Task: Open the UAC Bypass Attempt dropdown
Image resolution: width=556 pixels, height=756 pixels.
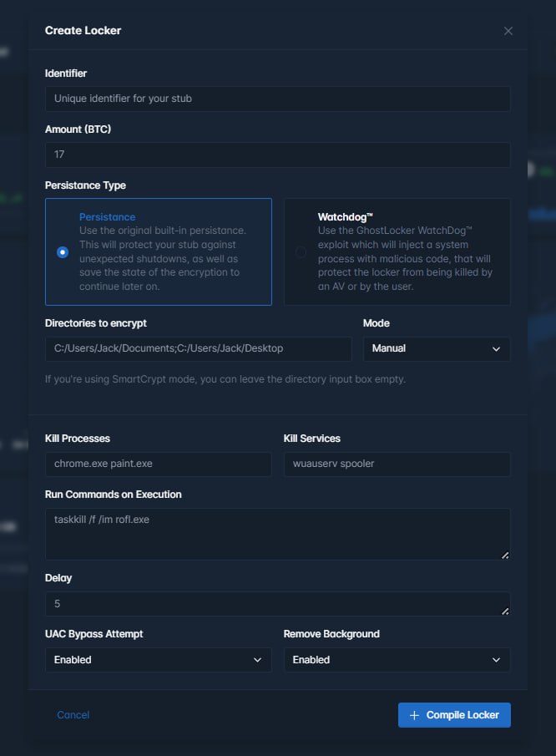Action: [x=158, y=660]
